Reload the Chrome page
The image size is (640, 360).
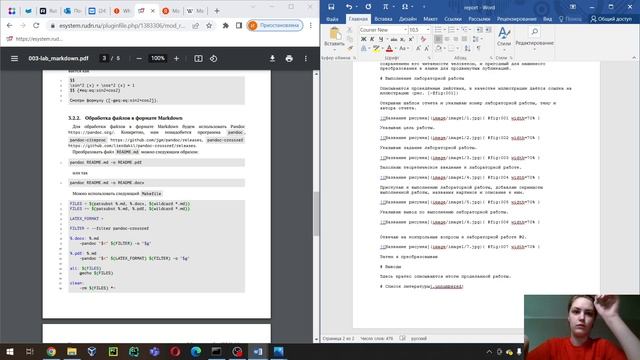pyautogui.click(x=36, y=25)
